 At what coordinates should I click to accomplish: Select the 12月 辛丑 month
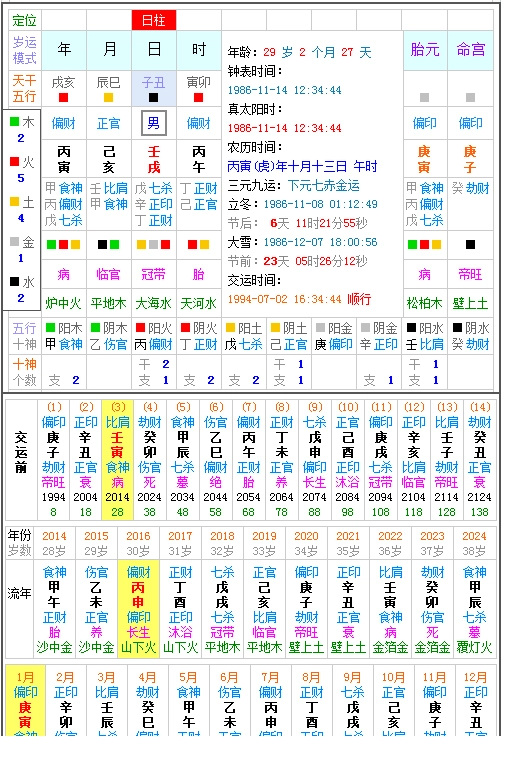(476, 700)
